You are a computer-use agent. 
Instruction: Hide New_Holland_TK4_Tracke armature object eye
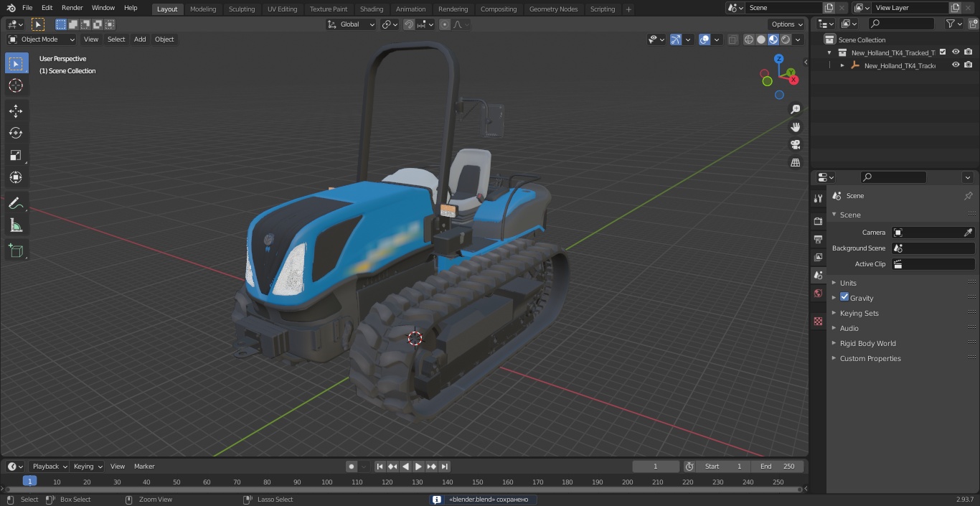click(x=956, y=65)
